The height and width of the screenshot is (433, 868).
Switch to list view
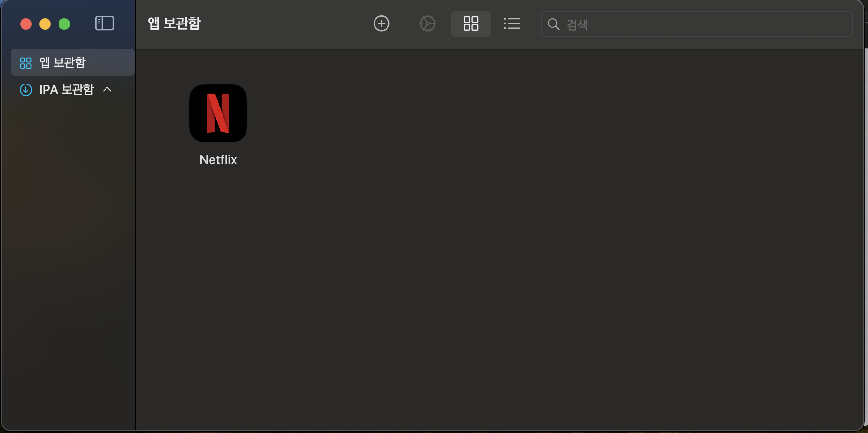512,24
